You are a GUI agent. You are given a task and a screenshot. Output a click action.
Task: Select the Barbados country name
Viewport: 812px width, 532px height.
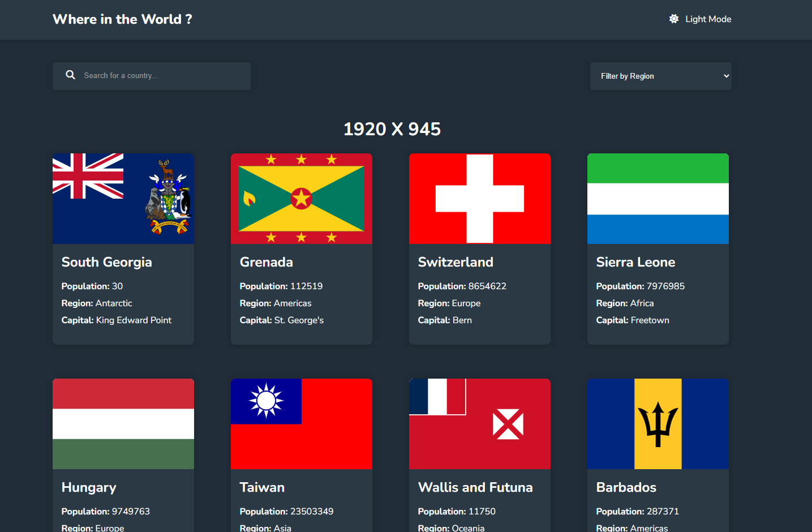[x=626, y=487]
